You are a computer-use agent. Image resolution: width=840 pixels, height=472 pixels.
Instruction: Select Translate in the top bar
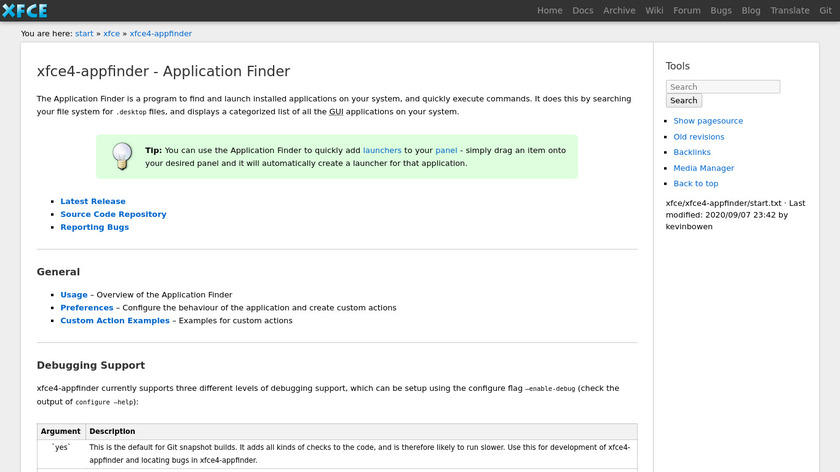pyautogui.click(x=790, y=11)
